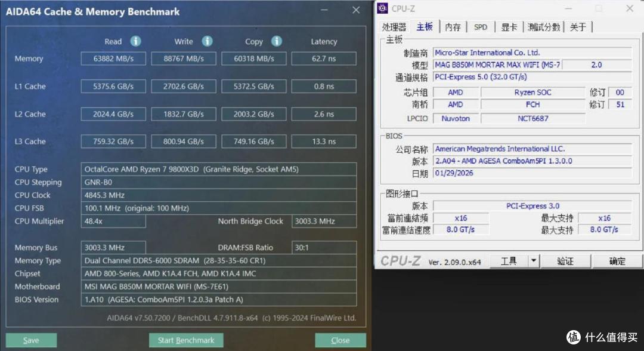Image resolution: width=644 pixels, height=351 pixels.
Task: Click Memory Write value 88767 MB/s
Action: tap(184, 59)
